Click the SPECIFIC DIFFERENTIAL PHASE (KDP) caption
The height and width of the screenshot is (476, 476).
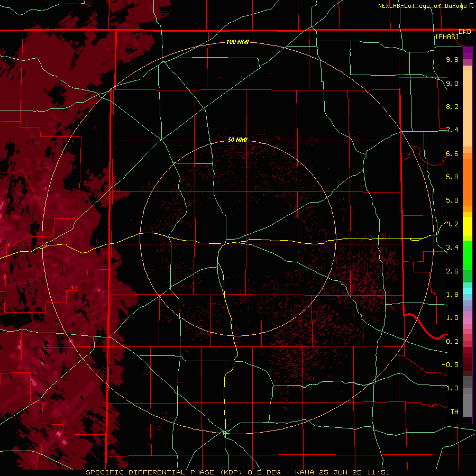166,472
